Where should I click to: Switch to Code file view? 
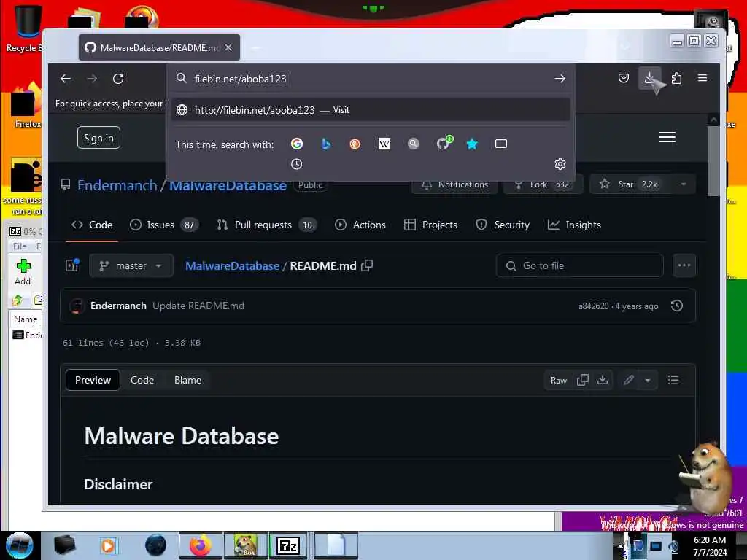coord(142,380)
